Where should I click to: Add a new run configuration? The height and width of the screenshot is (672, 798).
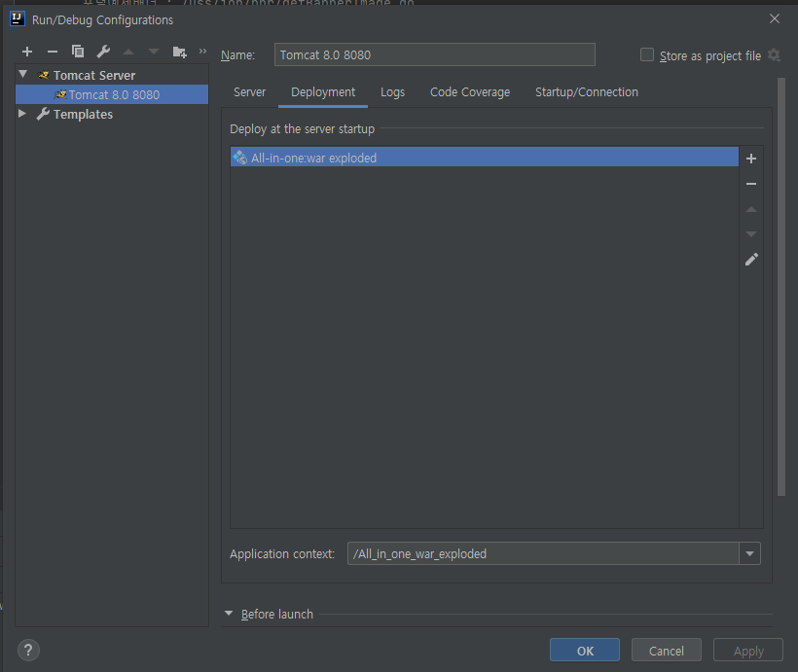click(x=27, y=52)
